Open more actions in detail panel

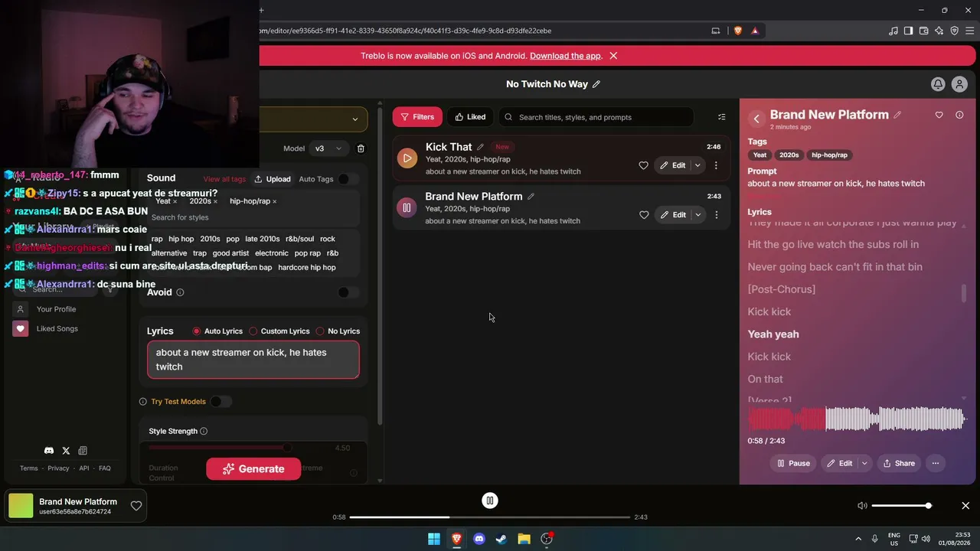click(936, 463)
